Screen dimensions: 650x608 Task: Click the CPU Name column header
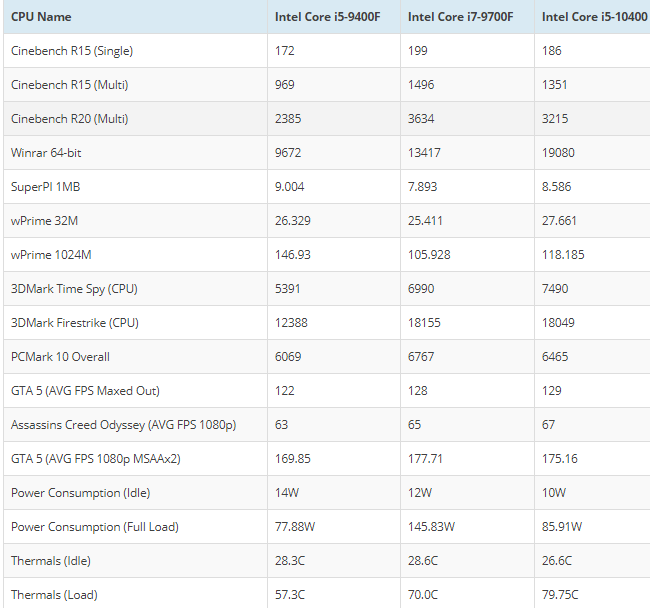(41, 17)
